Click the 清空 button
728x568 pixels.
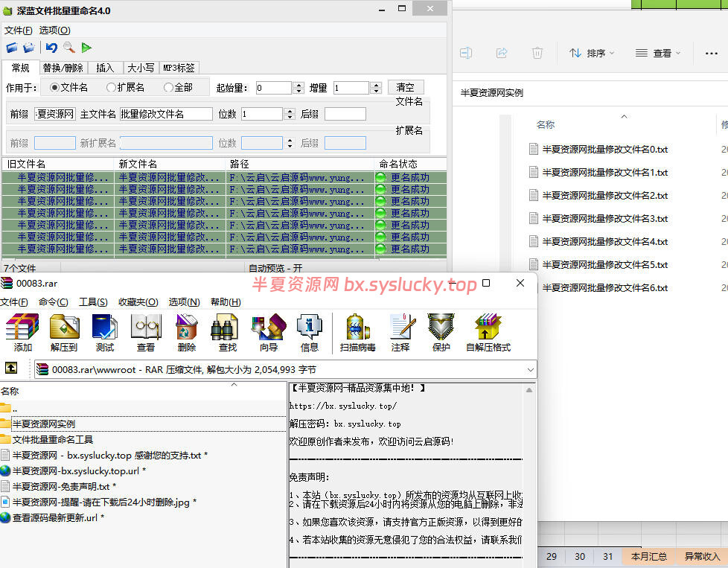pos(406,87)
